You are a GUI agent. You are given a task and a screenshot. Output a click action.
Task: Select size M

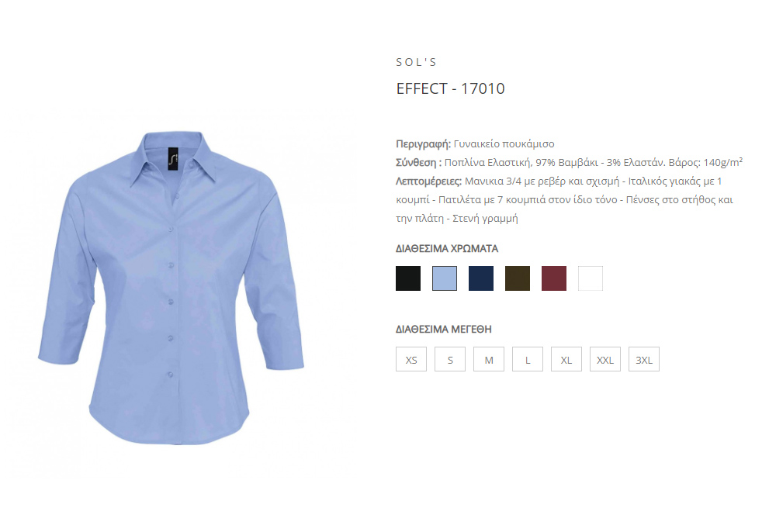coord(488,359)
